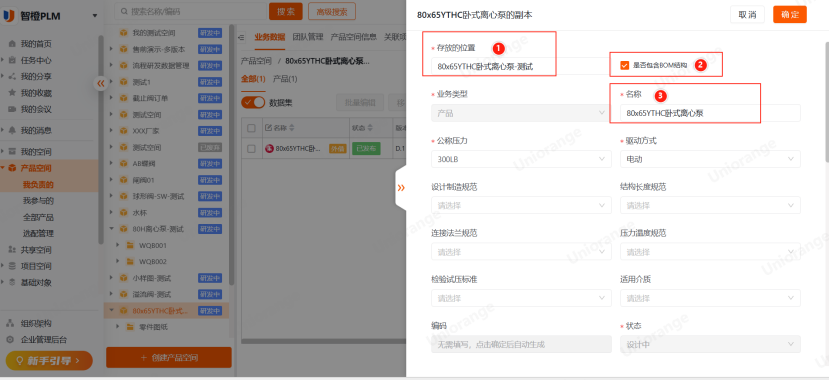Click the cube icon of 我的测试空间

point(124,33)
